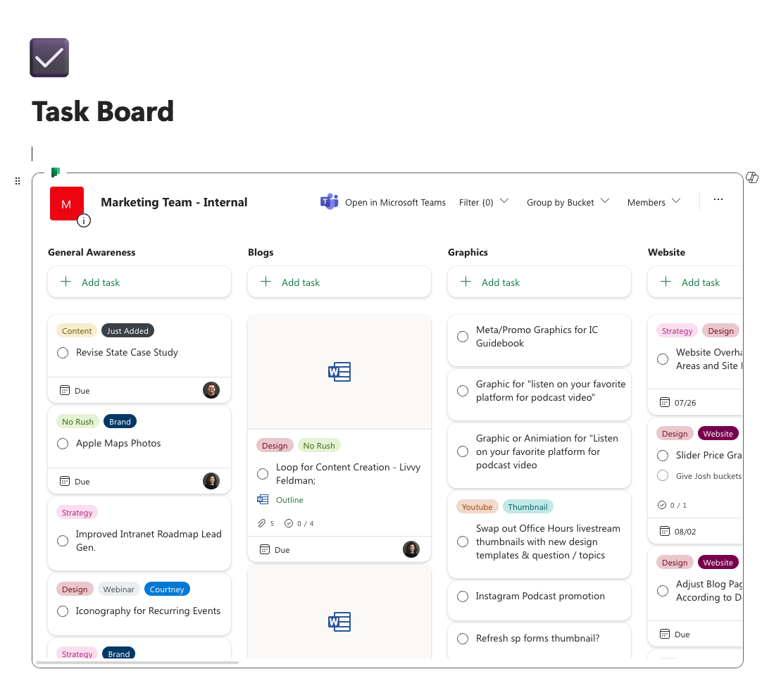
Task: Complete Website Overha task in Website bucket
Action: [663, 359]
